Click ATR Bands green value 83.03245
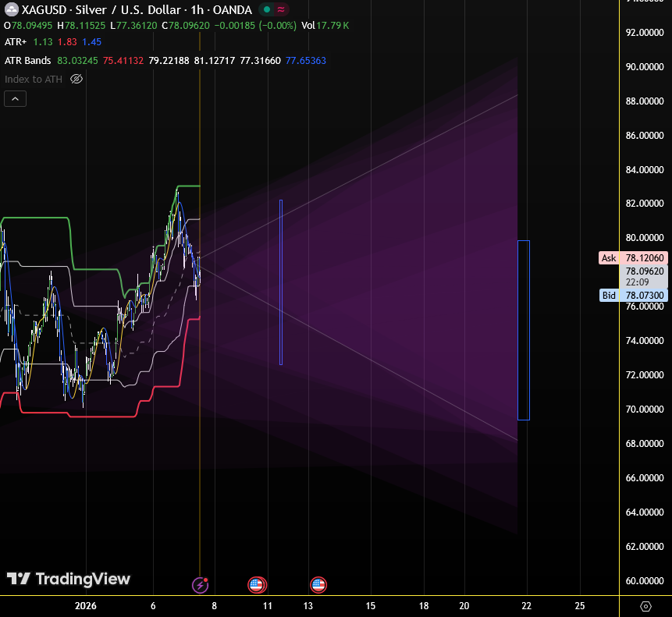The width and height of the screenshot is (672, 617). point(77,60)
